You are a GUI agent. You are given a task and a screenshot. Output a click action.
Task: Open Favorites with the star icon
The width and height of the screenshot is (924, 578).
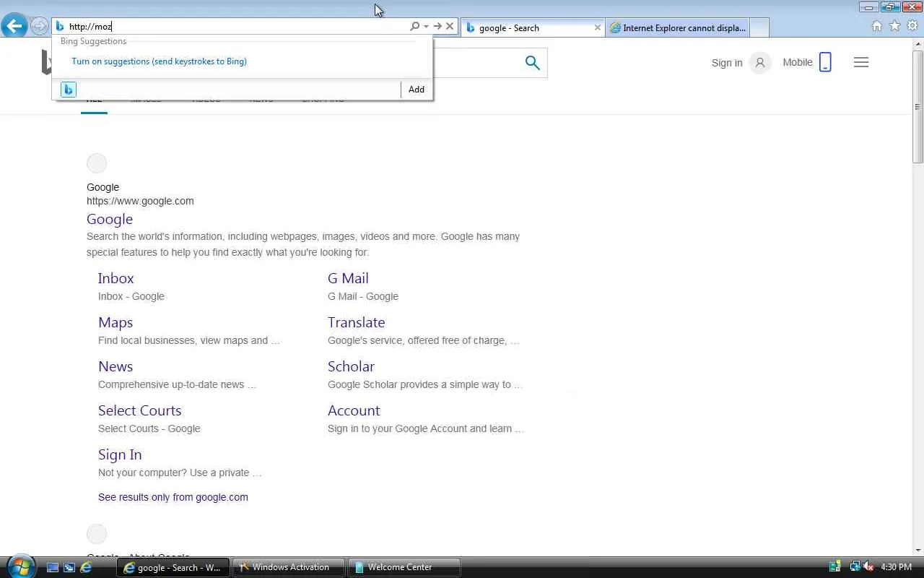click(x=895, y=26)
